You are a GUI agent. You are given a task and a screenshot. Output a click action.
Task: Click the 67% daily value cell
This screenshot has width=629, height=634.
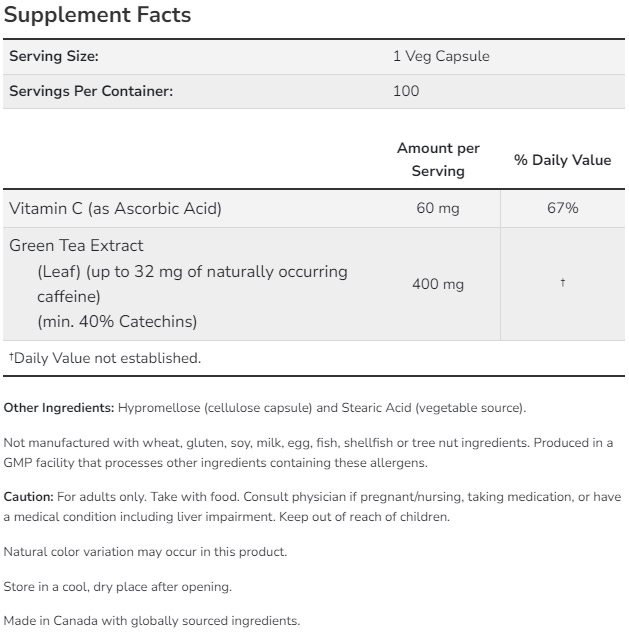point(563,208)
